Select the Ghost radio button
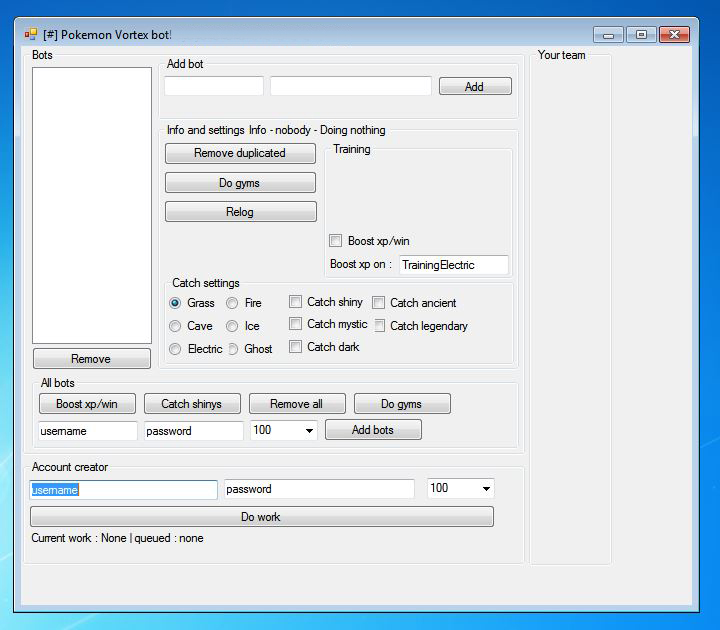This screenshot has width=720, height=630. tap(233, 349)
